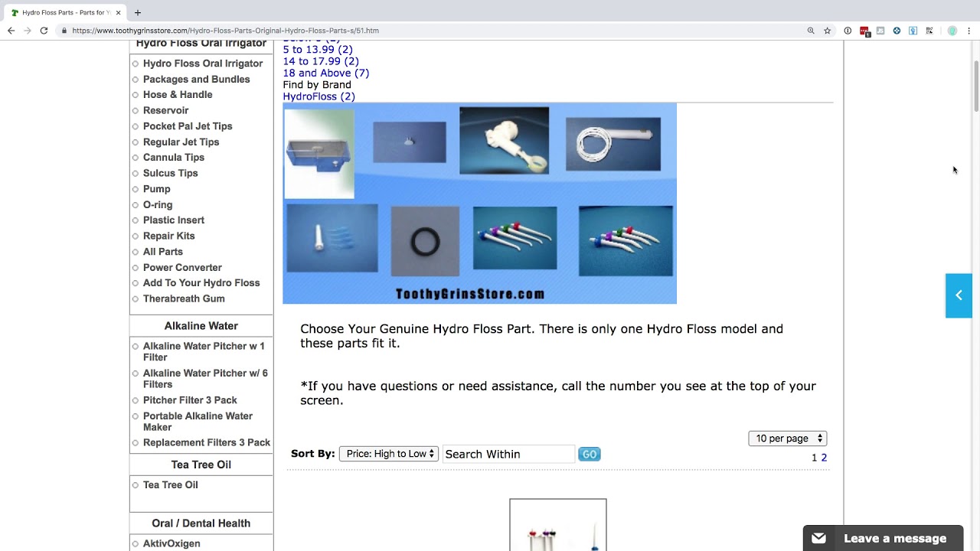Click the hose and handle image

click(x=613, y=144)
